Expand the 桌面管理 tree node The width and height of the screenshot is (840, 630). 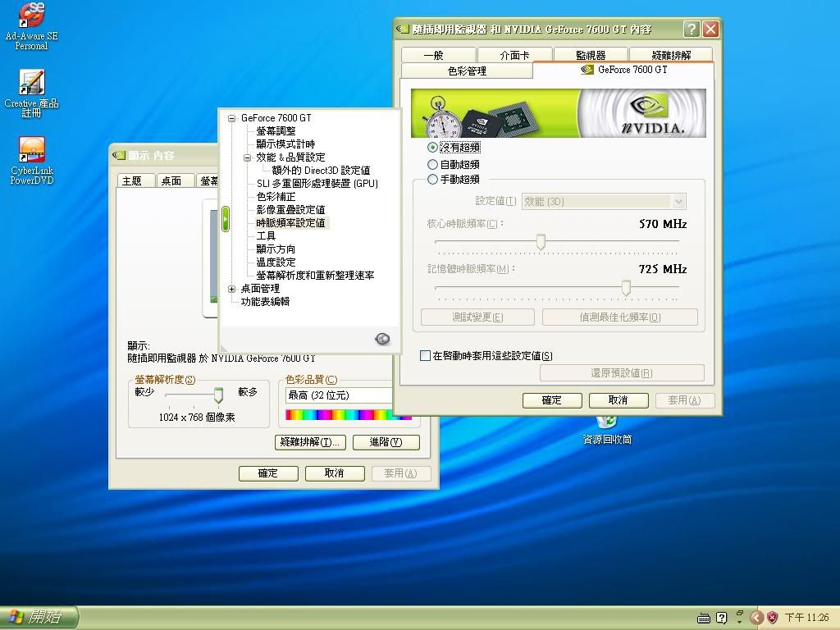(232, 289)
